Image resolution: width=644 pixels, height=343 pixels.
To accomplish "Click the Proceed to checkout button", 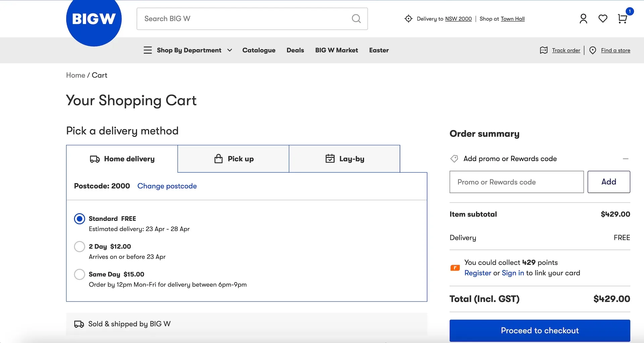I will 540,331.
